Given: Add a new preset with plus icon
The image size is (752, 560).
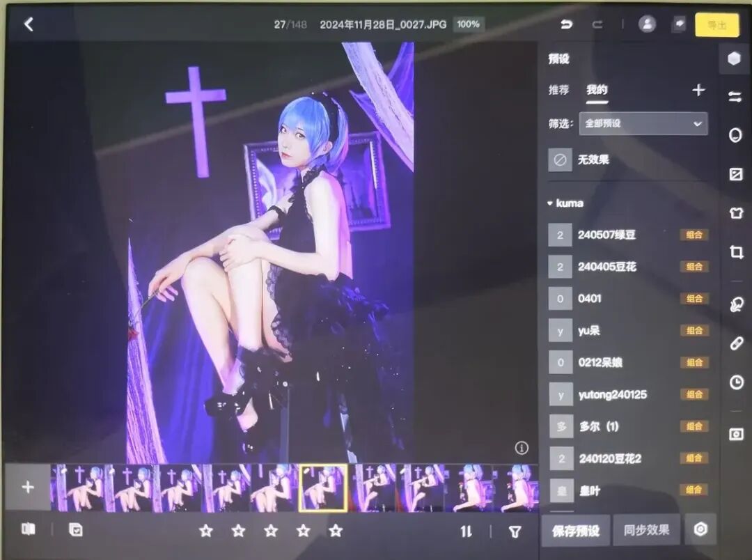Looking at the screenshot, I should [699, 90].
